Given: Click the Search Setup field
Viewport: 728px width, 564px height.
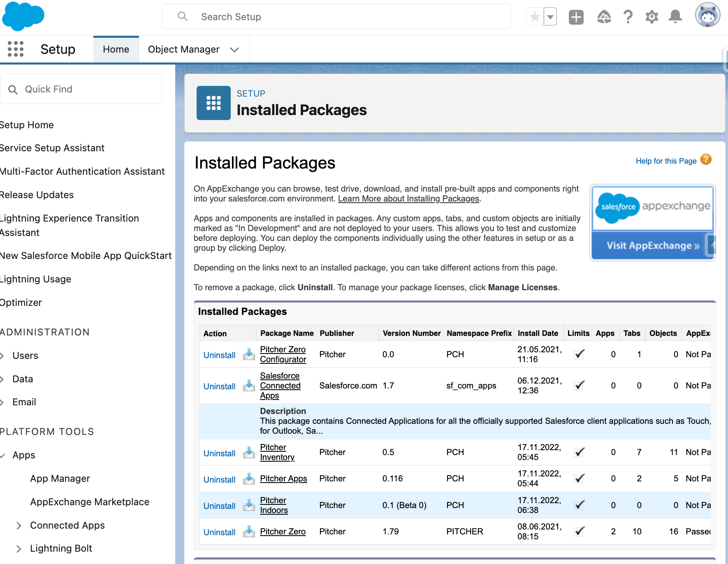Looking at the screenshot, I should [x=336, y=17].
